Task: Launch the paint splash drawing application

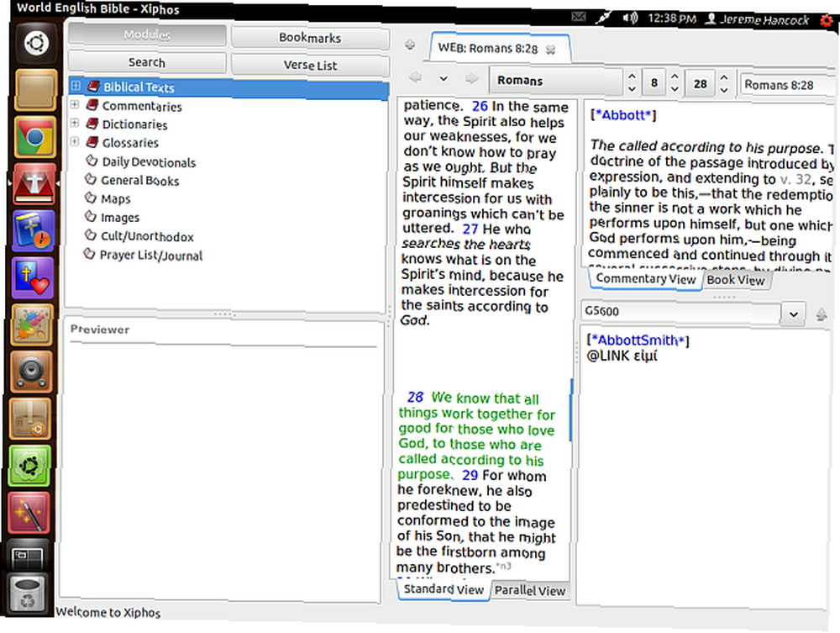Action: 32,324
